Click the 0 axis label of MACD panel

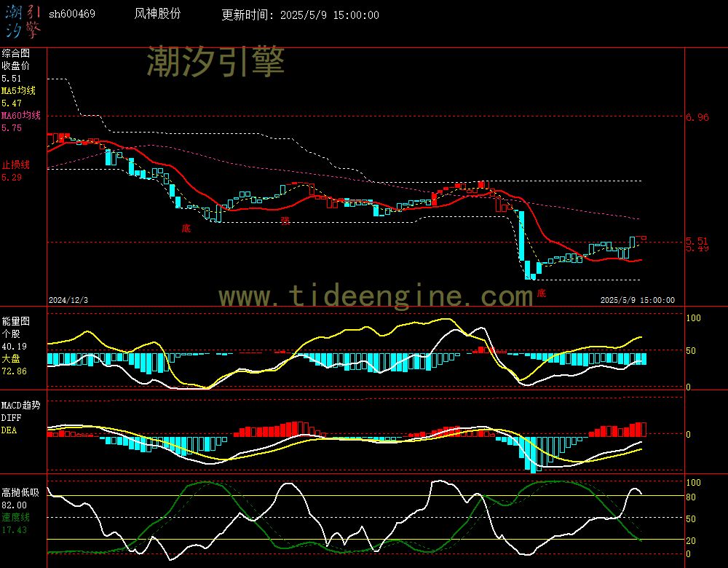(688, 434)
